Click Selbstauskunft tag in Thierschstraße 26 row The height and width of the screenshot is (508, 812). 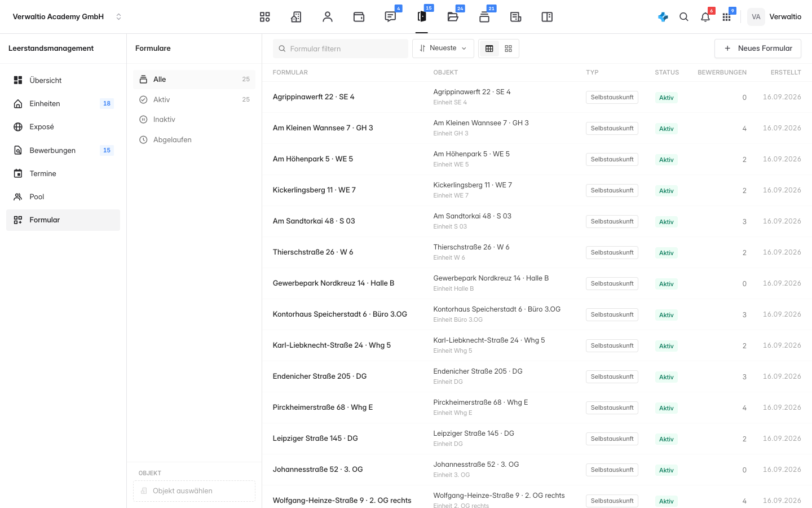tap(612, 252)
